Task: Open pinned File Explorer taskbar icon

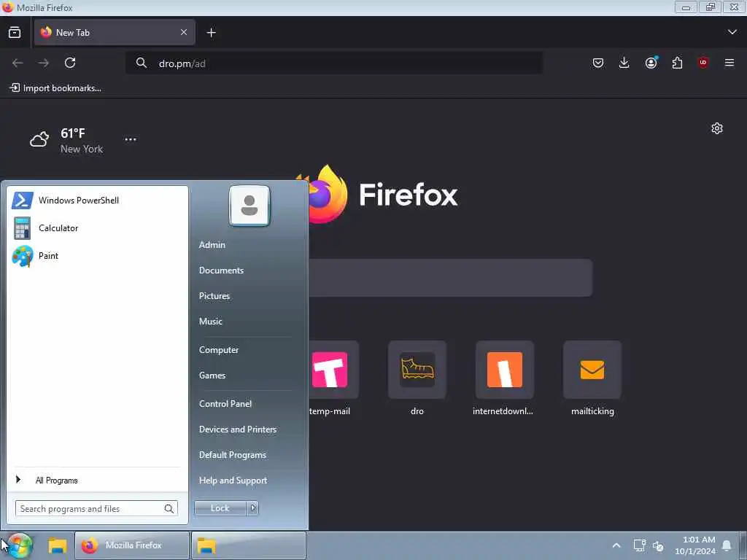Action: (58, 545)
